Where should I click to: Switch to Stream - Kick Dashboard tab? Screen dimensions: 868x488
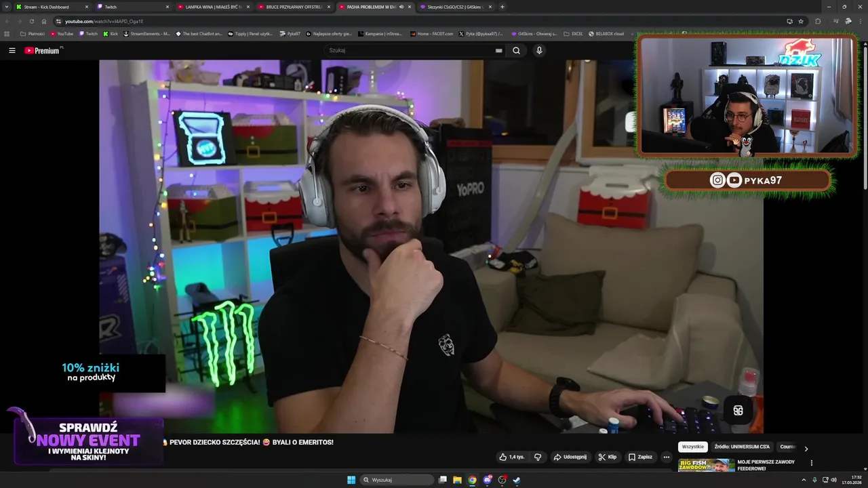point(52,7)
